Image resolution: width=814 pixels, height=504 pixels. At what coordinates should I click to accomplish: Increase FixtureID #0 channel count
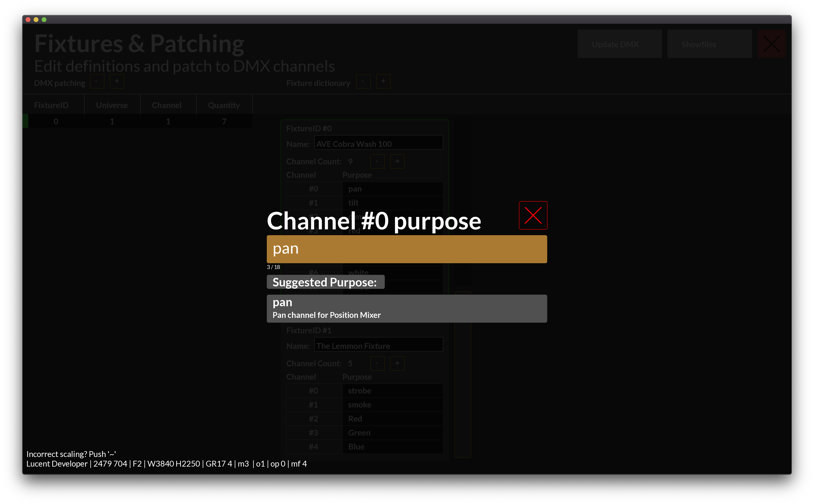[x=397, y=161]
